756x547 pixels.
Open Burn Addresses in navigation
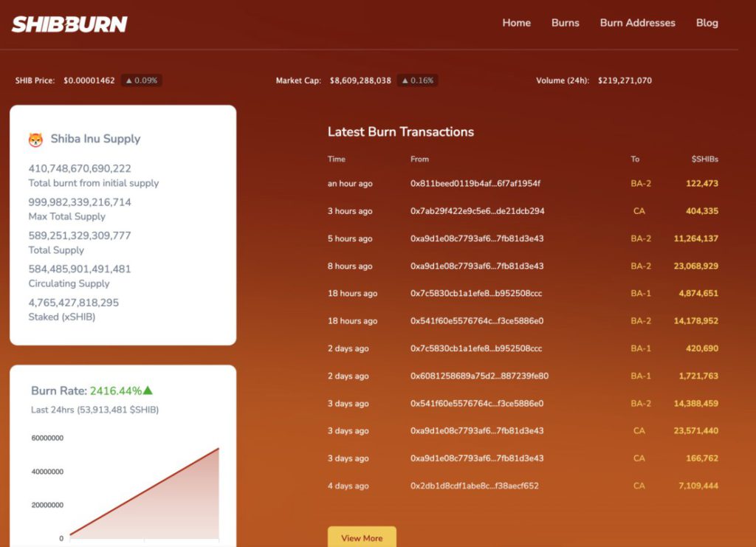637,23
